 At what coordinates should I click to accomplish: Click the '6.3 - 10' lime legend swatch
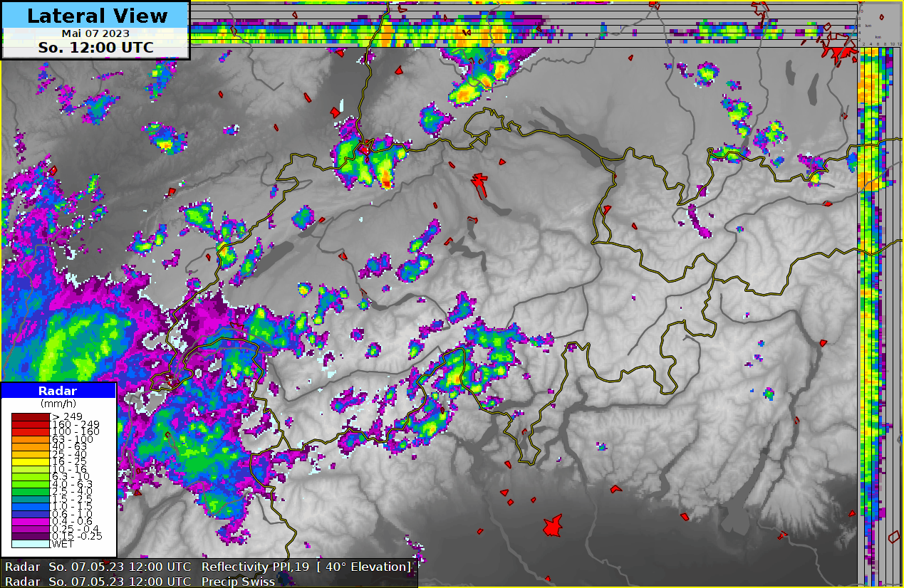point(31,476)
